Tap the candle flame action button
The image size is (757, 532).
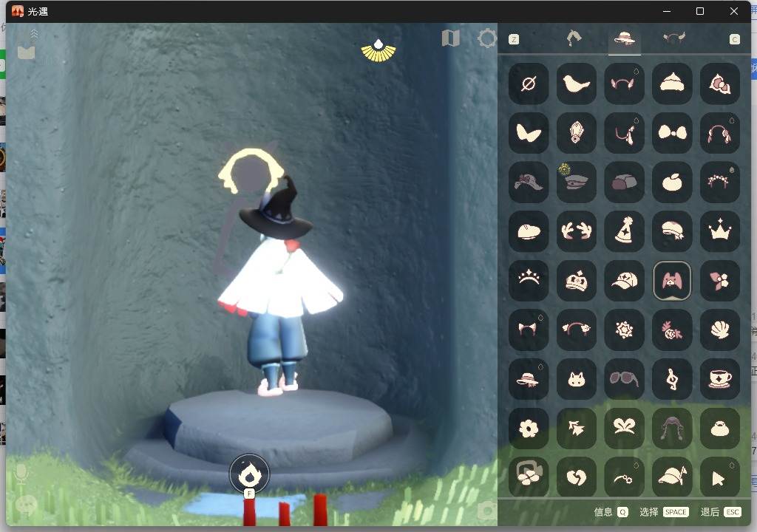coord(249,474)
